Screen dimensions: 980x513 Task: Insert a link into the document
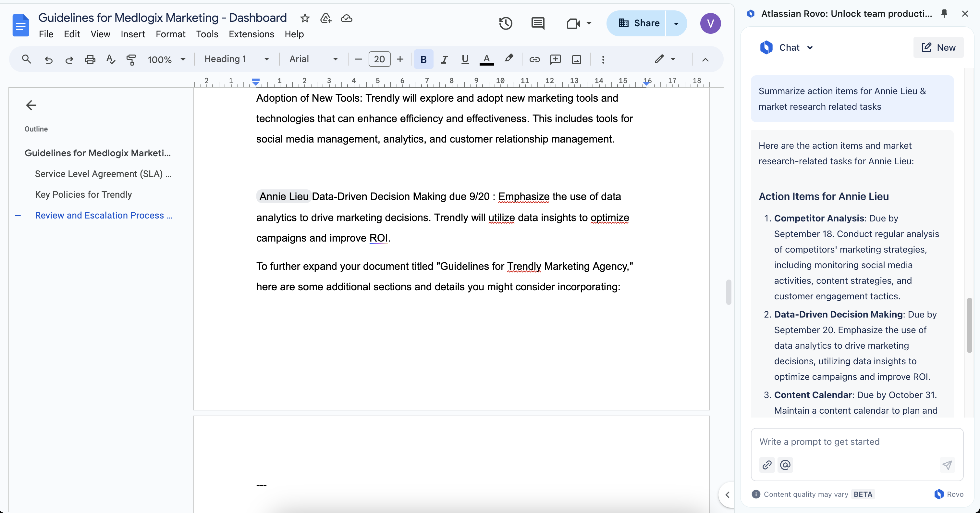coord(534,59)
